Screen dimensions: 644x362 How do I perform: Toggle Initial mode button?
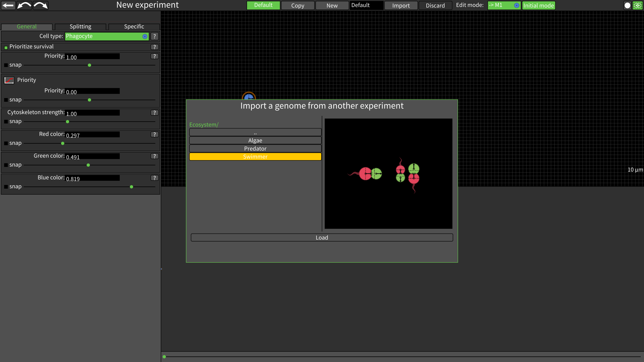(x=539, y=6)
